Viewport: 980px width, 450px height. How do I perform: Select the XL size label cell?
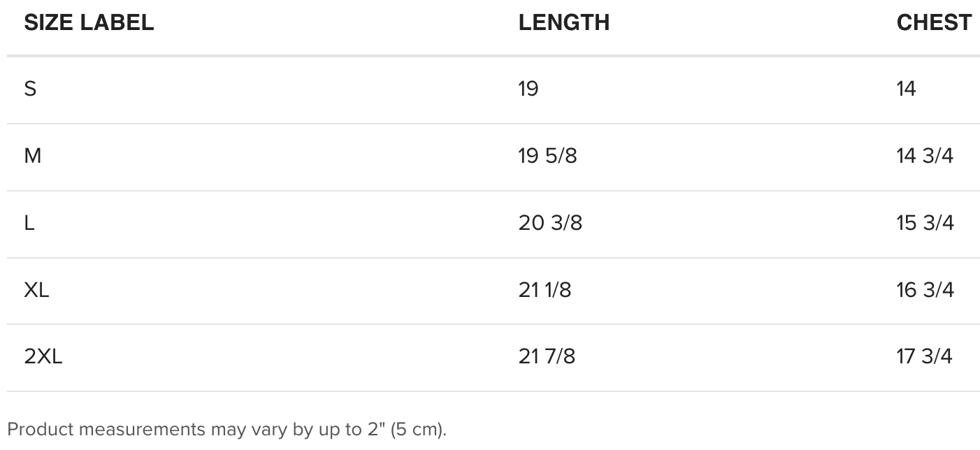36,290
